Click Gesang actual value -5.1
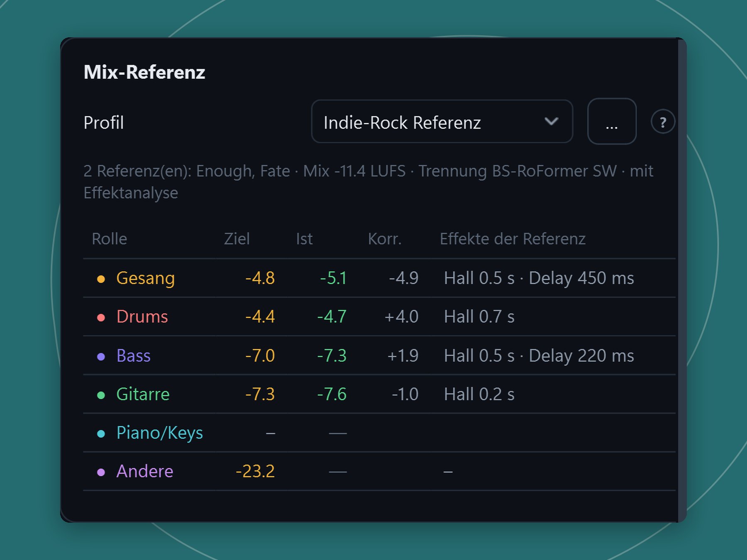This screenshot has height=560, width=747. tap(333, 278)
